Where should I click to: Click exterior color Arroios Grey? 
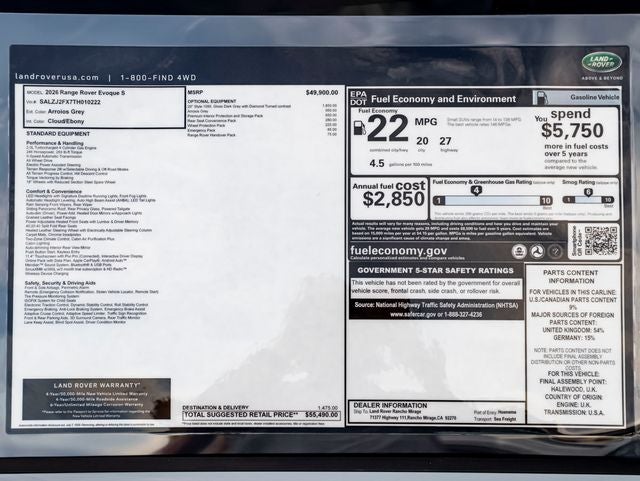66,111
